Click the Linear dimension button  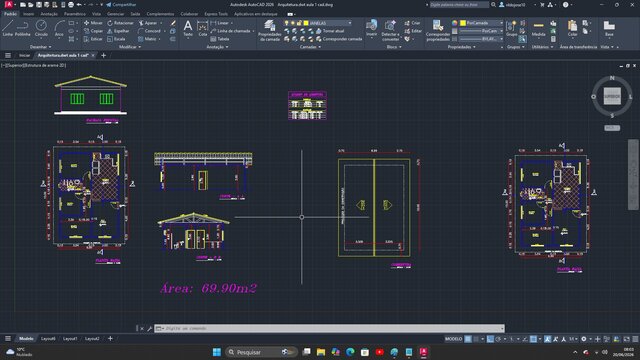[220, 23]
